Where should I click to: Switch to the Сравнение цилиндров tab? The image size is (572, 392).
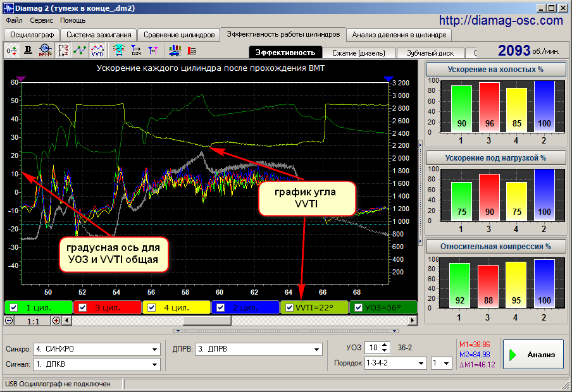pyautogui.click(x=178, y=35)
